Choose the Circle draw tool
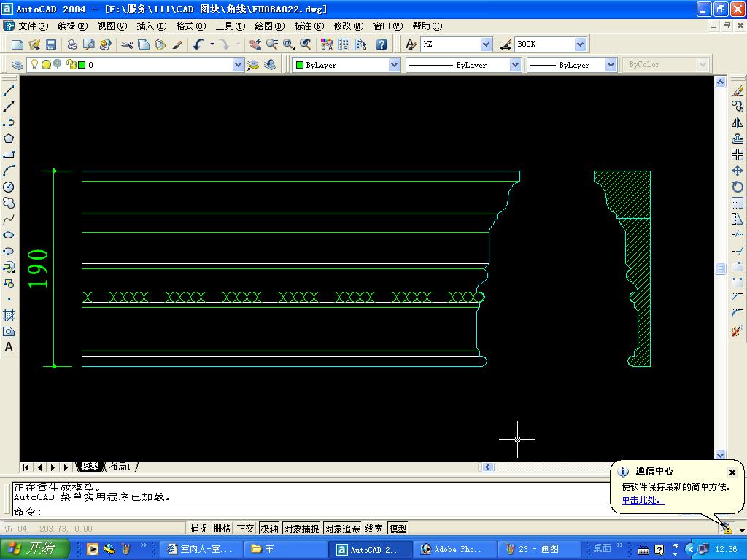The image size is (747, 560). click(9, 187)
